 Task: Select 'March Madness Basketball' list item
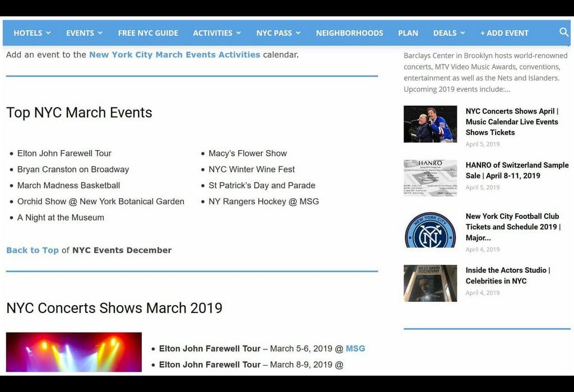[x=68, y=185]
